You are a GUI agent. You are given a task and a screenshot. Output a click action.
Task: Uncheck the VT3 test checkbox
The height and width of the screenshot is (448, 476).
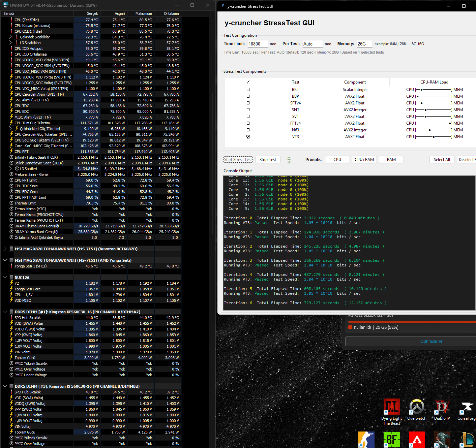click(x=248, y=137)
